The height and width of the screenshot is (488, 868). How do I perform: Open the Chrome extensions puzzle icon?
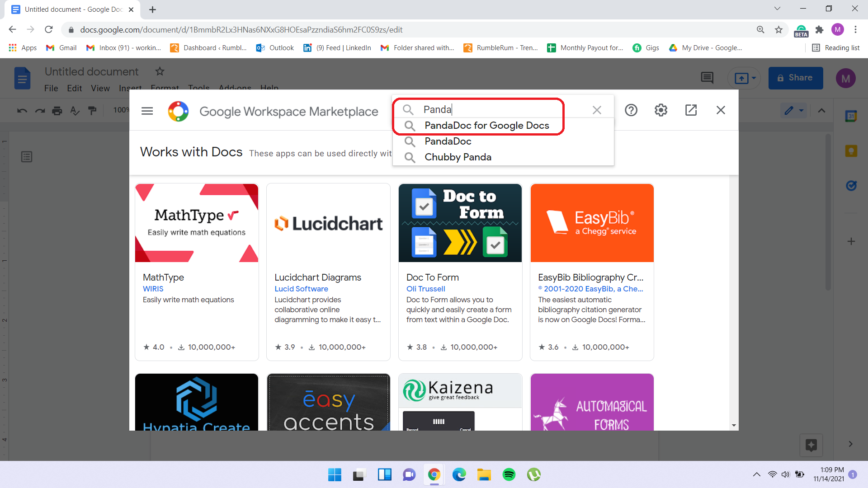click(x=819, y=30)
